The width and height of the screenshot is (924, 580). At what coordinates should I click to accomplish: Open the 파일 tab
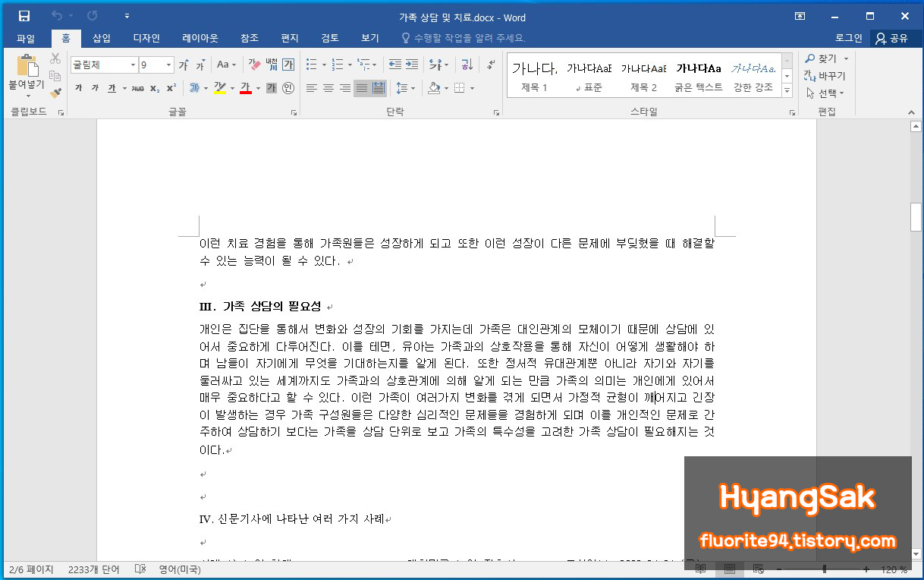(x=26, y=38)
